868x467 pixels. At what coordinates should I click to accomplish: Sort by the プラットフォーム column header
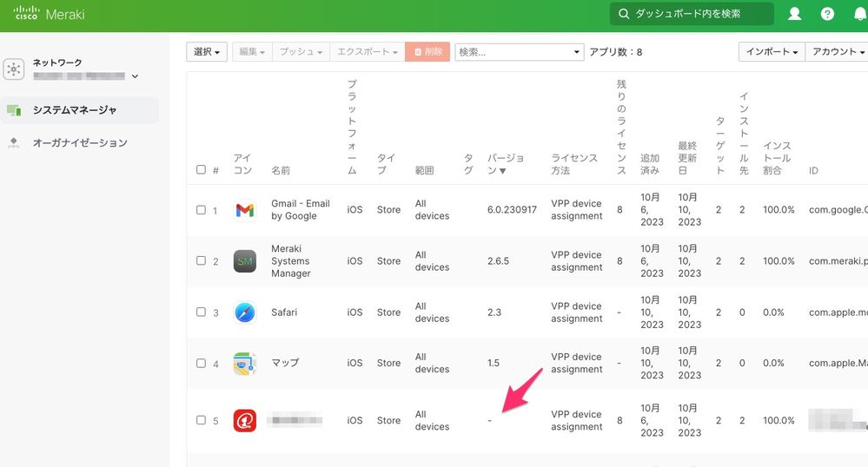click(352, 128)
